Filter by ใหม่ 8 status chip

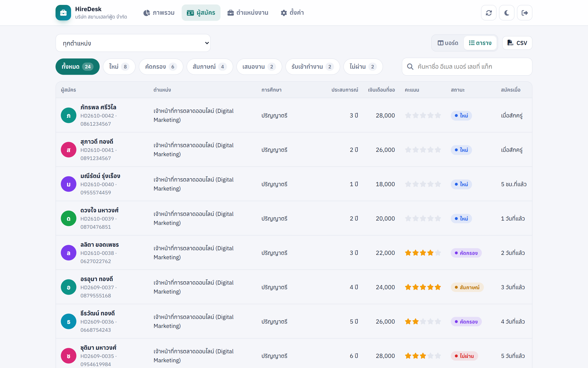pos(119,67)
